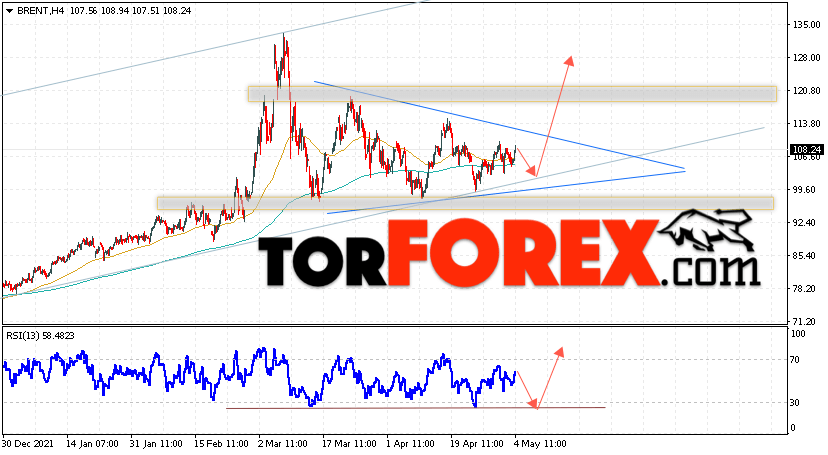Select the lower gray support zone near 97
Image resolution: width=828 pixels, height=455 pixels.
point(465,203)
